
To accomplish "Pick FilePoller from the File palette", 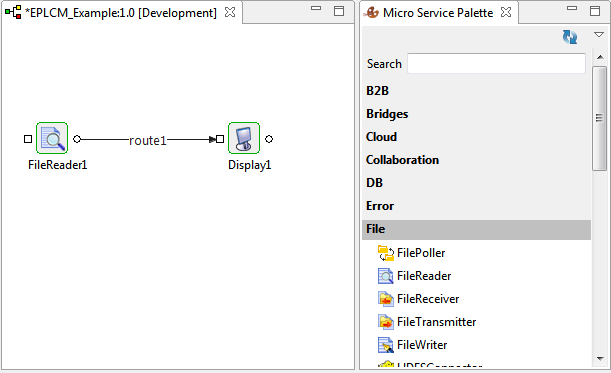I will click(411, 253).
